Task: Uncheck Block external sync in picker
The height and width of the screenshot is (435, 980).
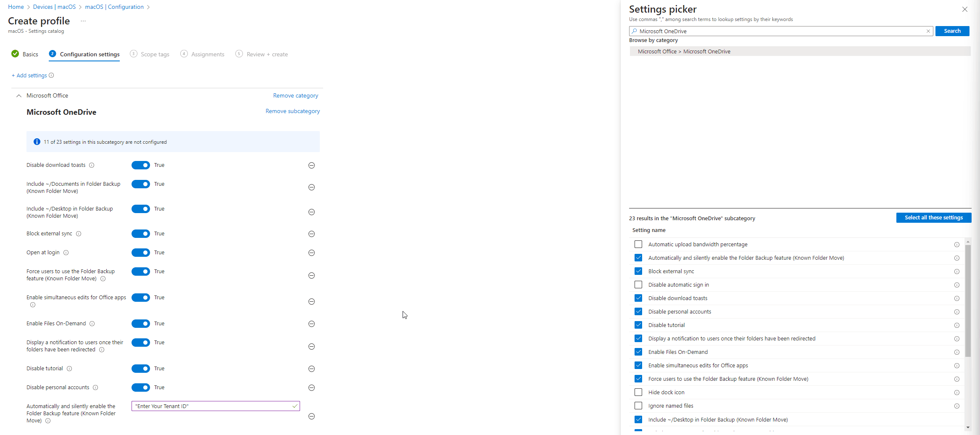Action: (638, 271)
